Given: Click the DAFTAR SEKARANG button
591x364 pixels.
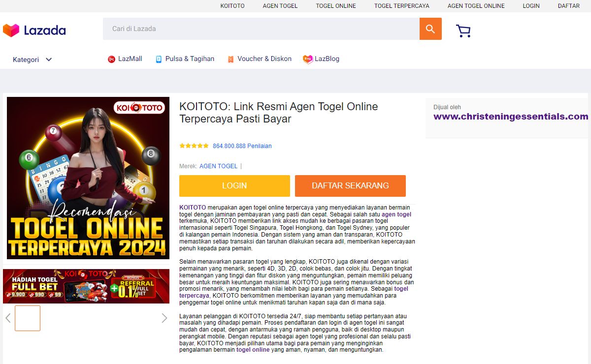Looking at the screenshot, I should pyautogui.click(x=350, y=186).
